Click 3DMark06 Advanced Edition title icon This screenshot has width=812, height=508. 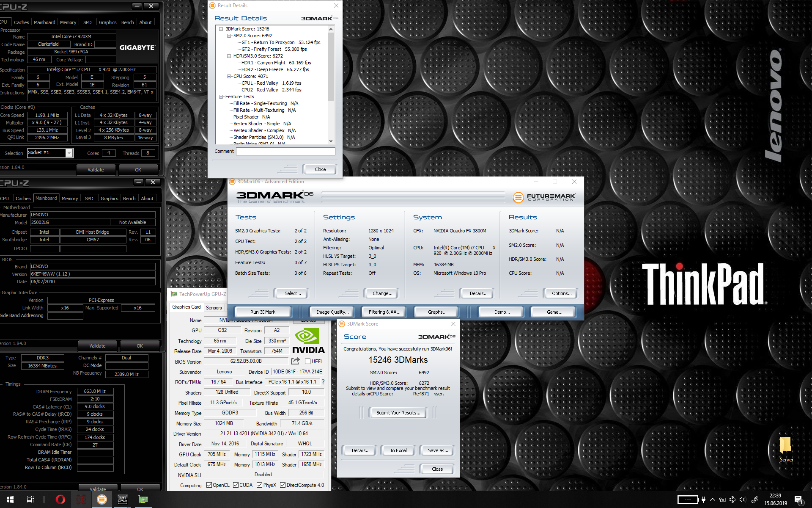click(232, 182)
